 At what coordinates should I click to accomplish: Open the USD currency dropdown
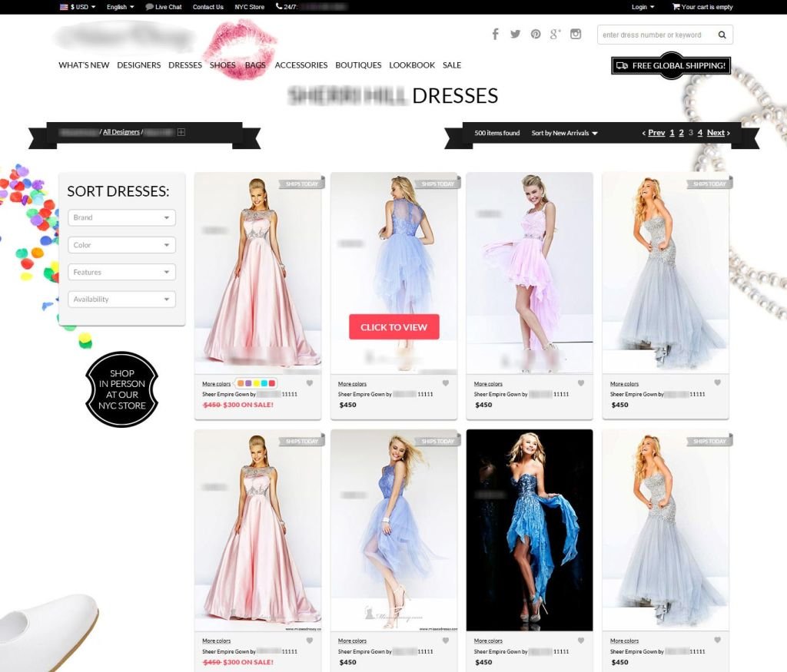78,7
